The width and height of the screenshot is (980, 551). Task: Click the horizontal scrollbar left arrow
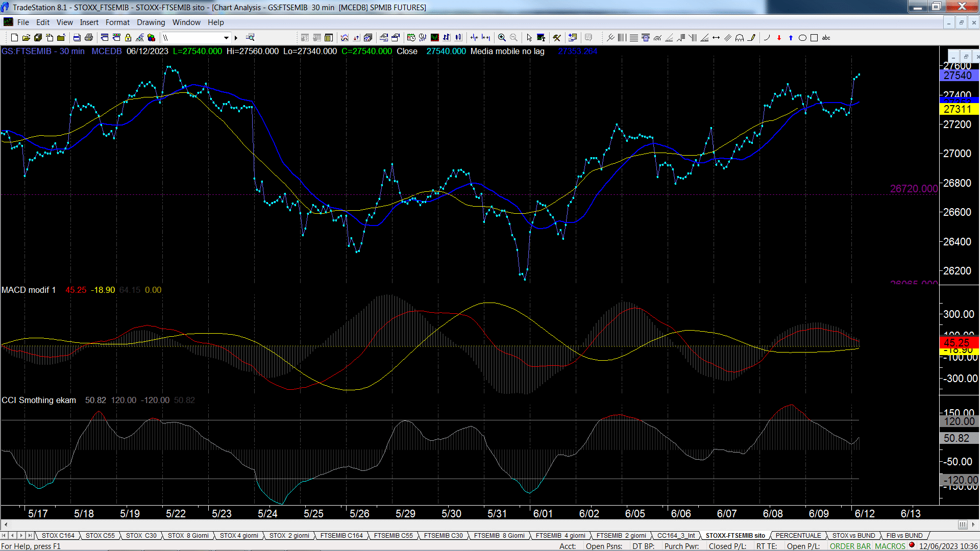6,524
